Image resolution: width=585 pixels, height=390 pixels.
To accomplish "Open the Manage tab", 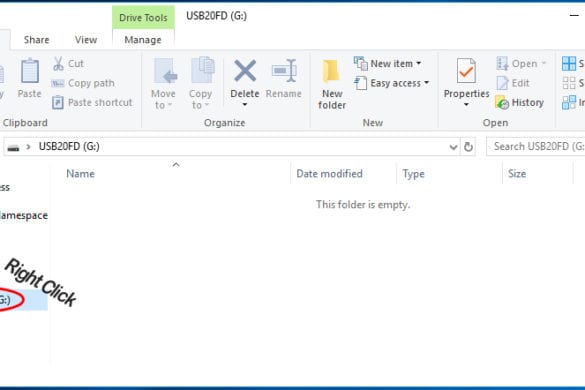I will [143, 40].
